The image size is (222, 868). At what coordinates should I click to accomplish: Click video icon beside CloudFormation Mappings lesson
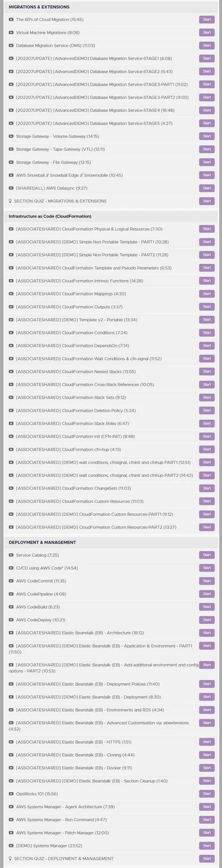[11, 293]
